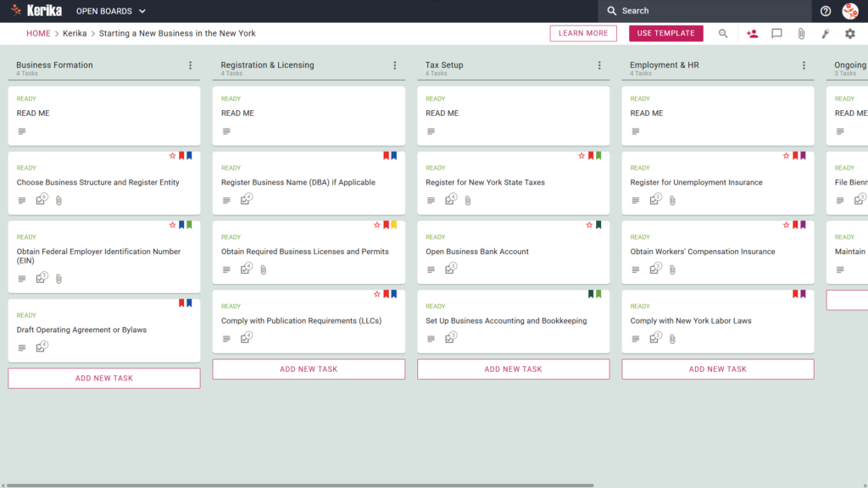Open the Registration & Licensing column menu
Image resolution: width=868 pixels, height=488 pixels.
[395, 65]
